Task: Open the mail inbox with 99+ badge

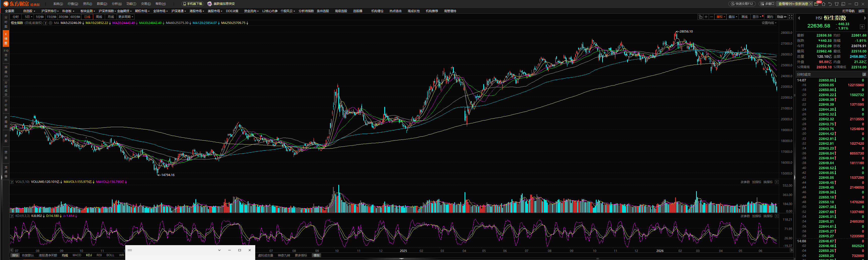Action: click(816, 4)
